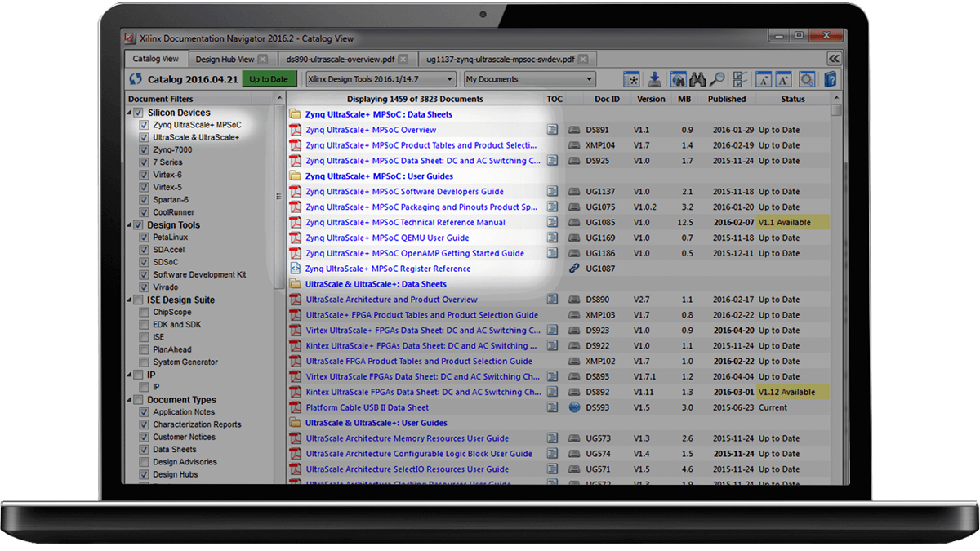Sort by the Doc ID column header
Image resolution: width=980 pixels, height=551 pixels.
pos(607,99)
